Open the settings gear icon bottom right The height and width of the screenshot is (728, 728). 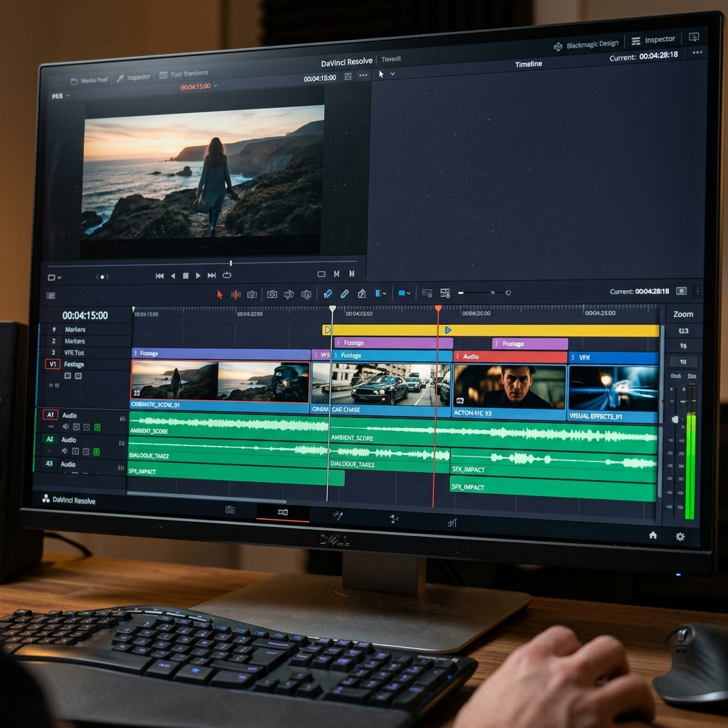click(x=680, y=536)
